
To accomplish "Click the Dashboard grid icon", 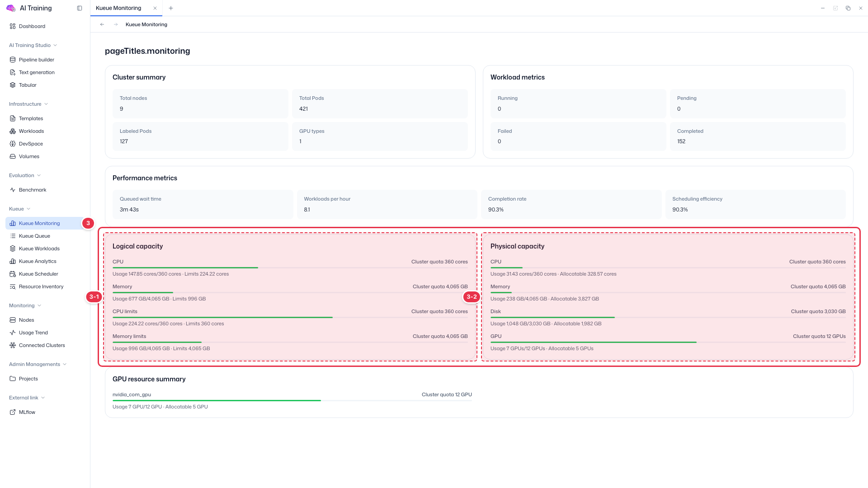I will [x=13, y=26].
